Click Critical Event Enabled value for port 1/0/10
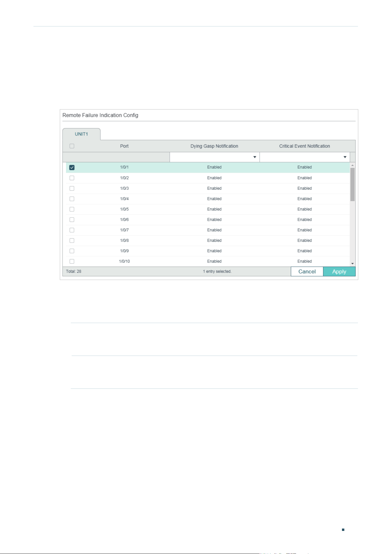The height and width of the screenshot is (554, 392). point(305,261)
